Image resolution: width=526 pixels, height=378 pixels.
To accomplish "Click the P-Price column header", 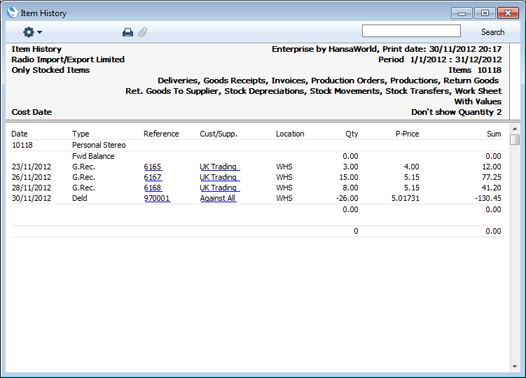I will coord(407,134).
